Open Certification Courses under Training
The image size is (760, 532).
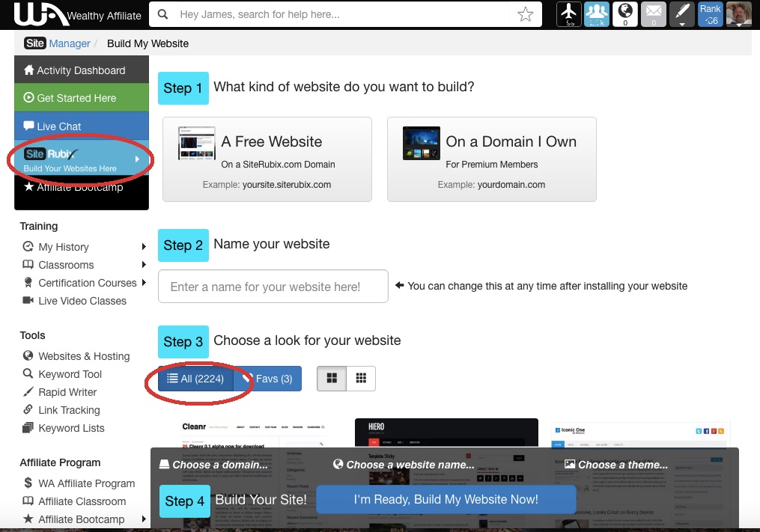pyautogui.click(x=88, y=283)
